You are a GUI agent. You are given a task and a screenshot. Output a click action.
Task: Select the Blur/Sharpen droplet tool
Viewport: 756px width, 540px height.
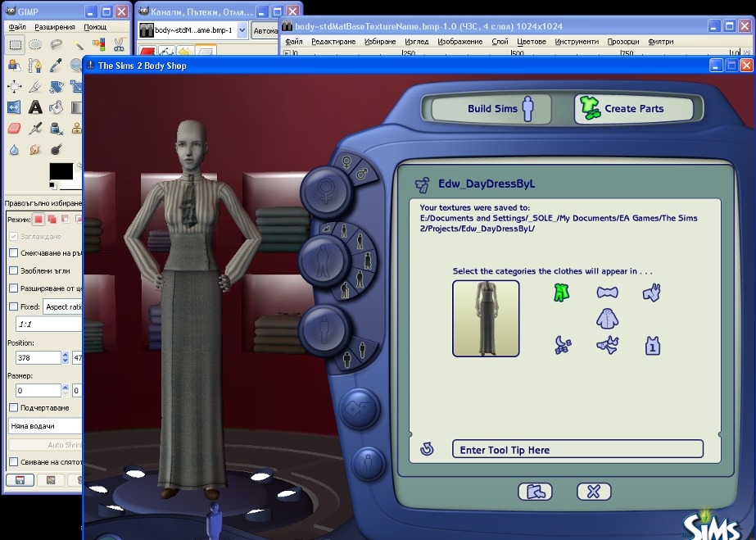click(15, 149)
